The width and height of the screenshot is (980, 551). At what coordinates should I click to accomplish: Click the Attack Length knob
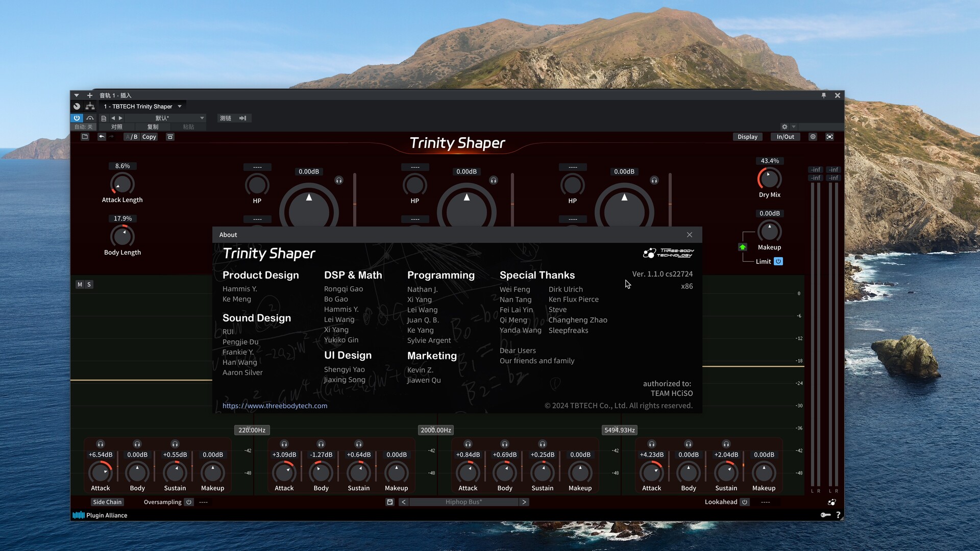tap(122, 184)
